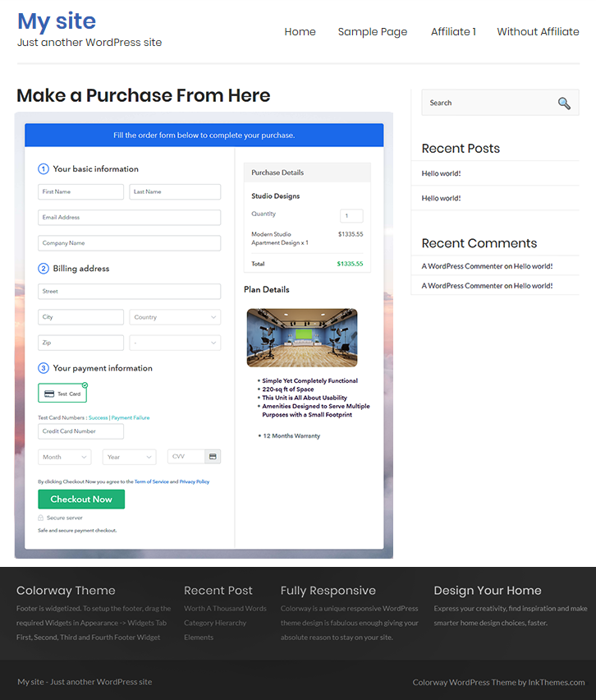Click the studio plan photo thumbnail
The image size is (596, 700).
pyautogui.click(x=302, y=338)
